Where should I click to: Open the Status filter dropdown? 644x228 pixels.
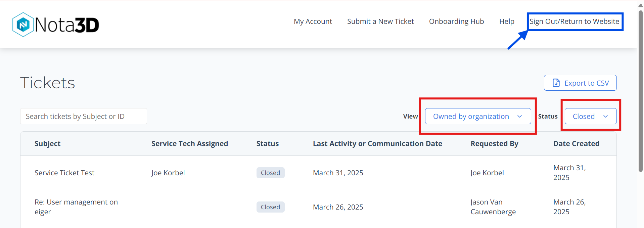590,116
